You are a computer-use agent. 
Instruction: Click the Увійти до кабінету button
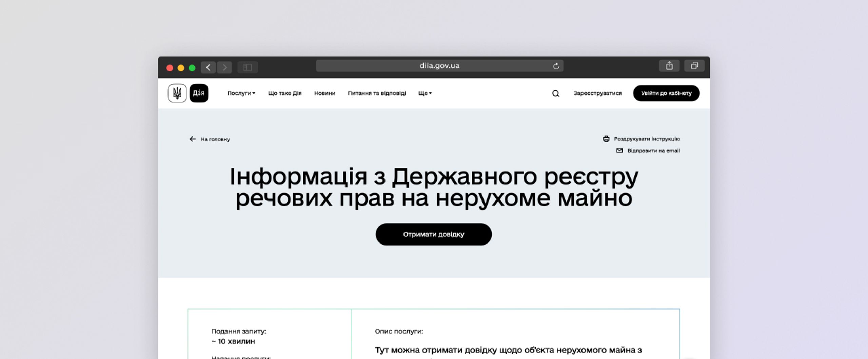tap(666, 93)
